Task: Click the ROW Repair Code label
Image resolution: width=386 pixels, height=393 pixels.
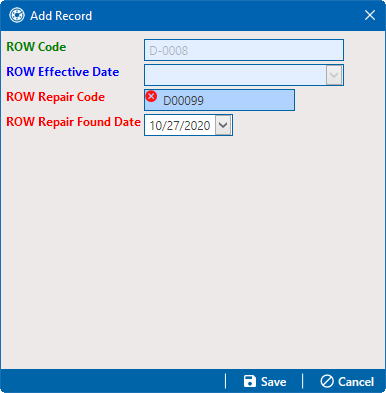Action: pyautogui.click(x=56, y=97)
